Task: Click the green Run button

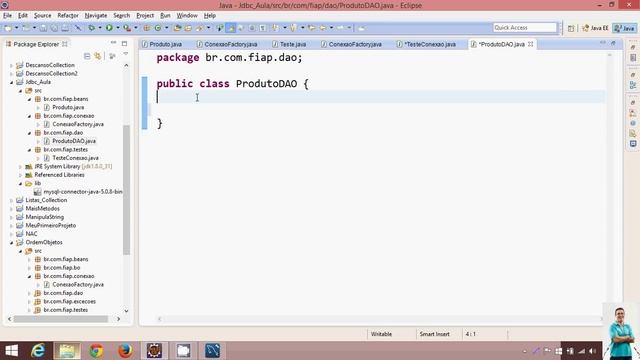Action: click(109, 28)
